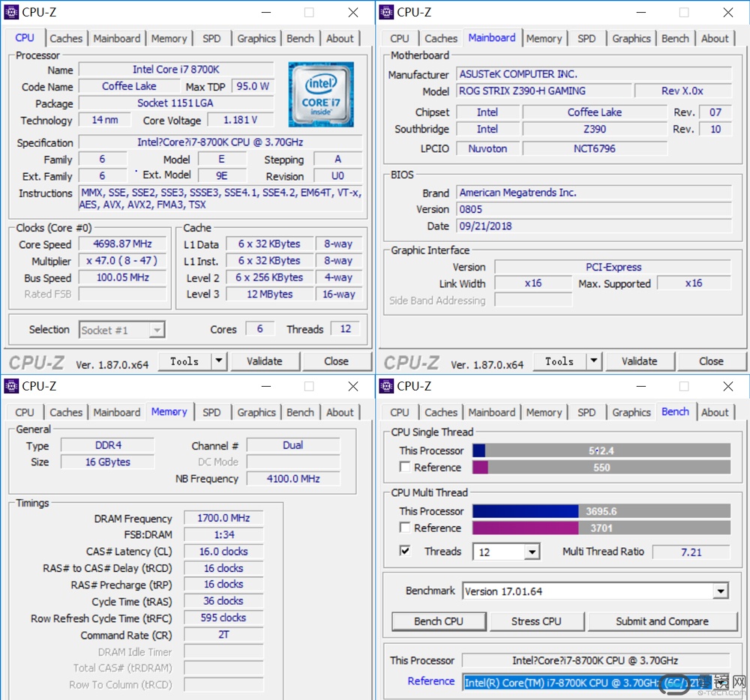
Task: Click the single thread Reference bar showing 550
Action: click(601, 468)
